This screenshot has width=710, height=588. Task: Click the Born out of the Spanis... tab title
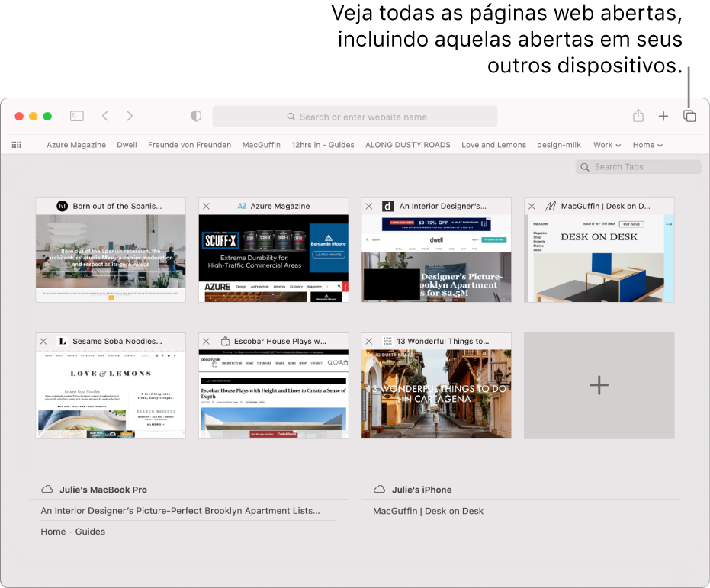click(x=117, y=206)
